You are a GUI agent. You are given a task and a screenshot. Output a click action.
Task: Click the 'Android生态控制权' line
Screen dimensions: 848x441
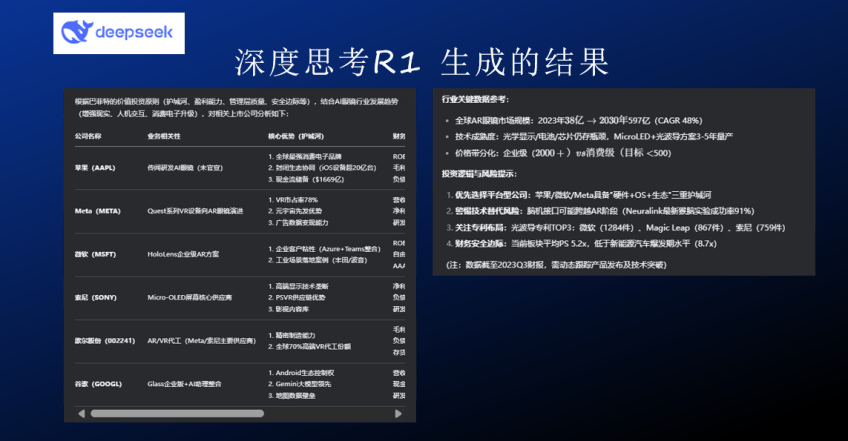pyautogui.click(x=301, y=373)
